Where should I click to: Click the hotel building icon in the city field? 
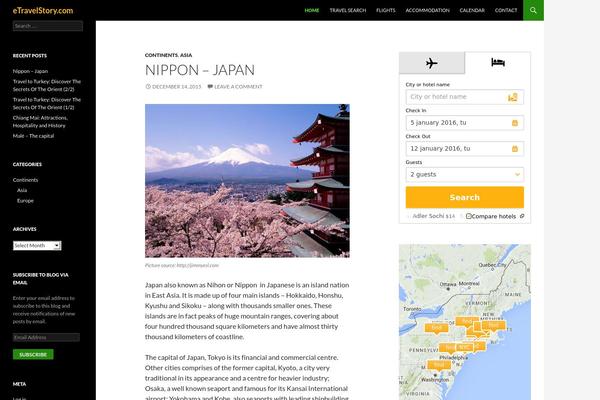513,97
